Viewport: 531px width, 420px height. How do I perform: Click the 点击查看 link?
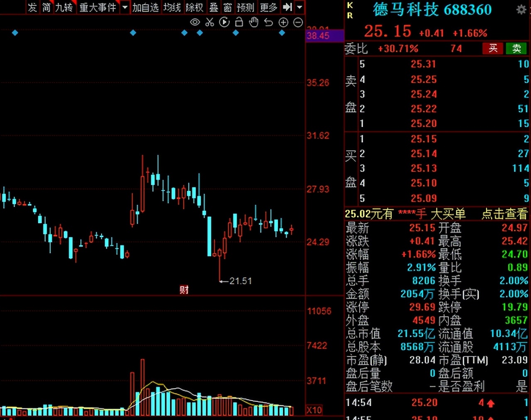[x=504, y=214]
